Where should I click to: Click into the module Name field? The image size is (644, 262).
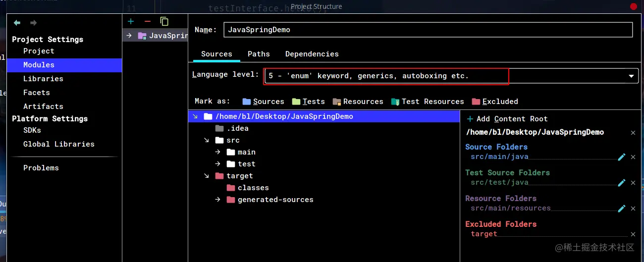tap(428, 30)
